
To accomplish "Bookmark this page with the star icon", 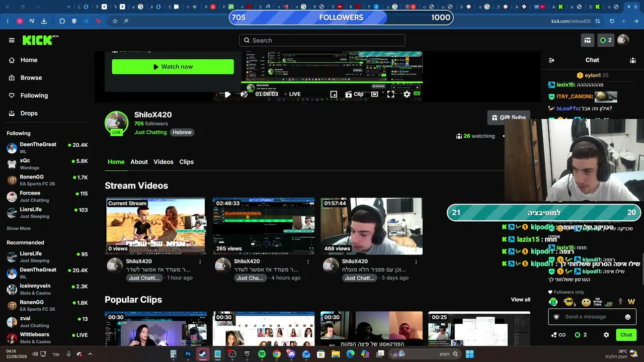I will pos(115,21).
